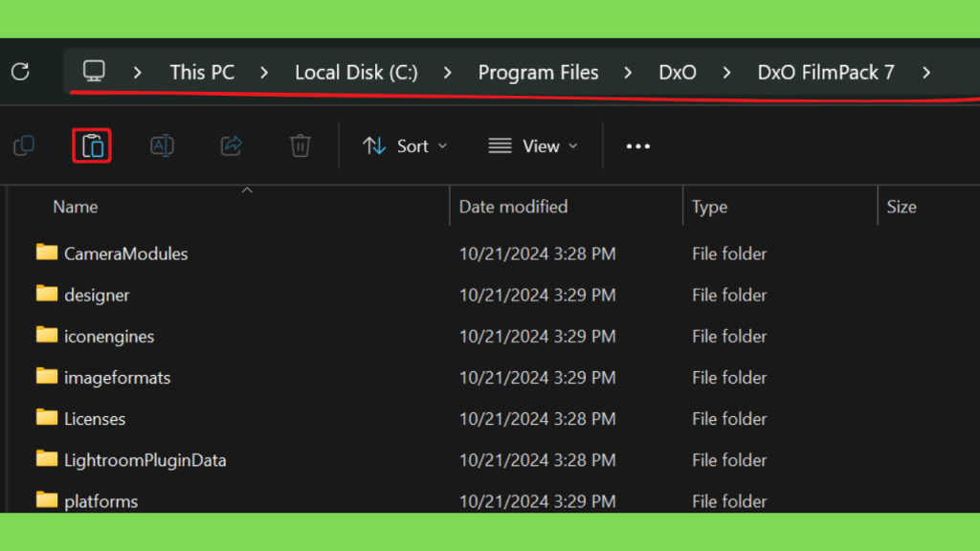The image size is (980, 551).
Task: Expand the chevron after Program Files
Action: (628, 73)
